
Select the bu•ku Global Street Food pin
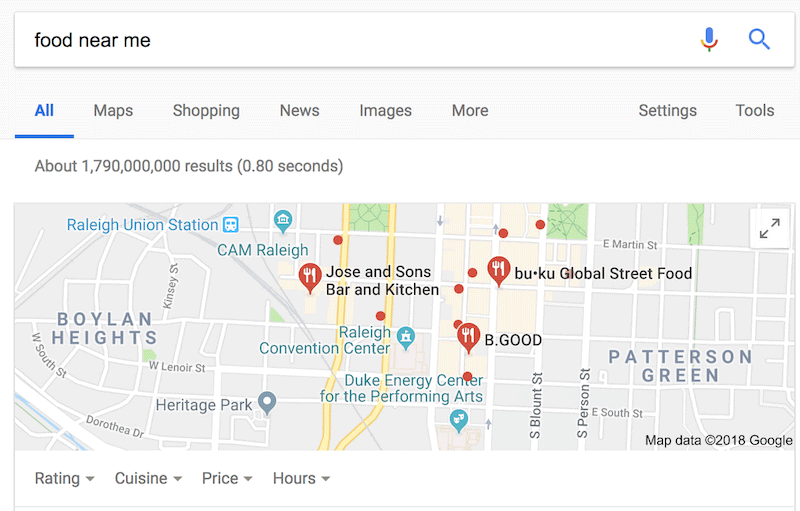[498, 269]
